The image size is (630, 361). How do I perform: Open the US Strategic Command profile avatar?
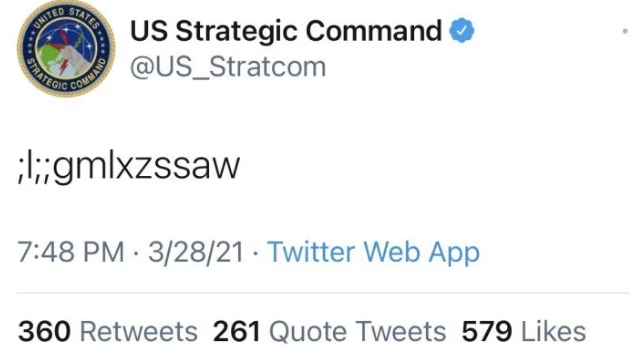tap(66, 48)
